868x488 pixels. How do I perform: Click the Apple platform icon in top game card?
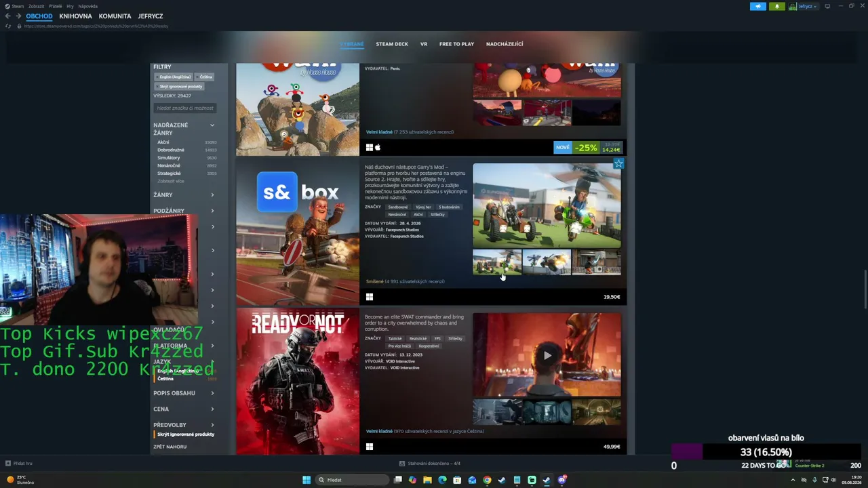click(378, 147)
